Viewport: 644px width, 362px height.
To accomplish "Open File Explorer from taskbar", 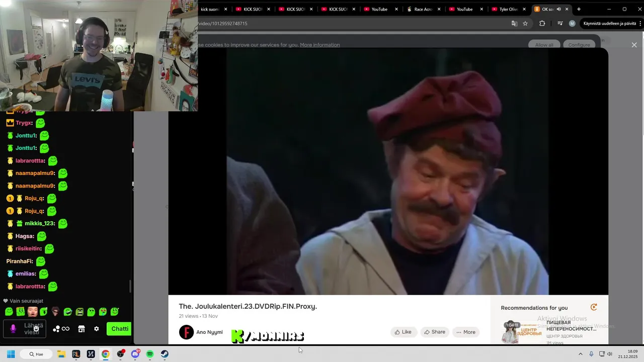I will pos(61,354).
